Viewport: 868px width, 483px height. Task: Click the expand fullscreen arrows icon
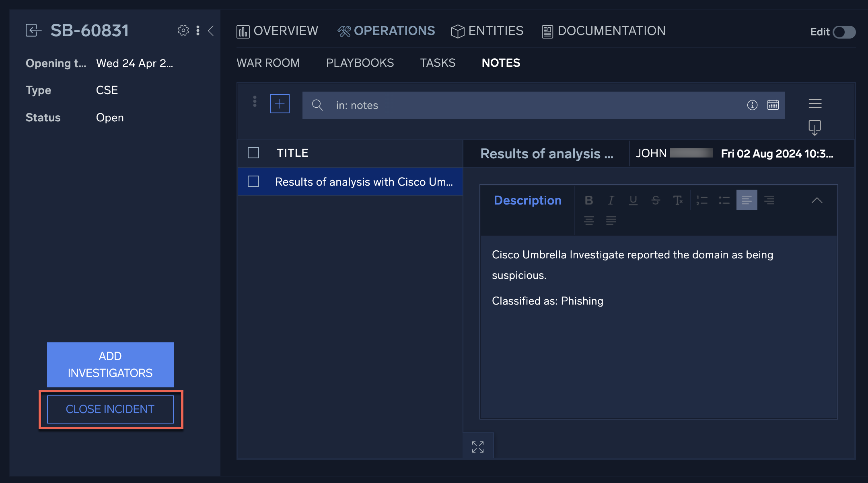[x=478, y=446]
